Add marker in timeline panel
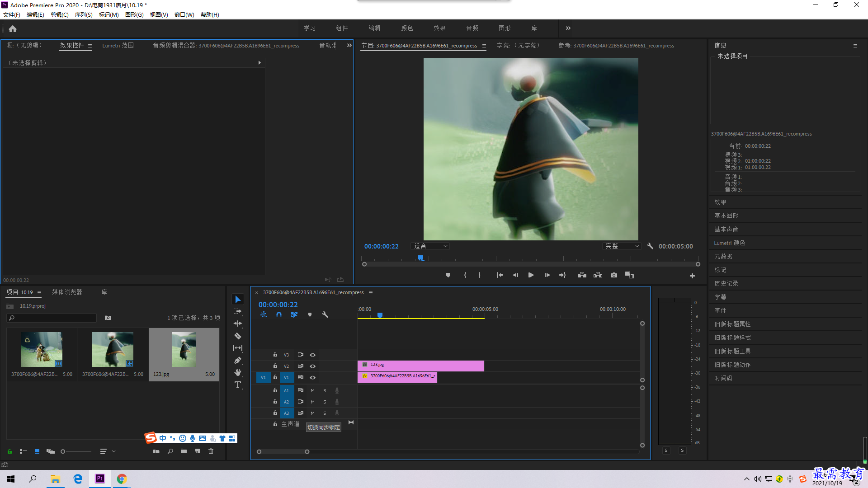 coord(310,314)
